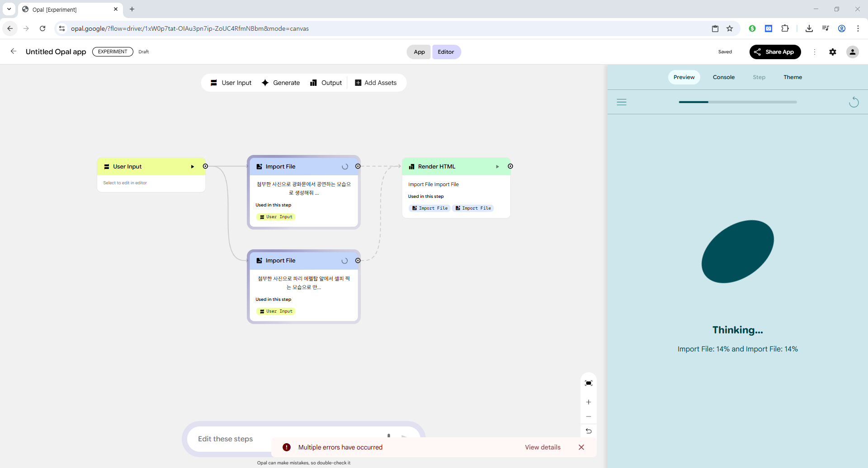Open Chrome three-dot menu
The height and width of the screenshot is (468, 868).
pyautogui.click(x=858, y=28)
